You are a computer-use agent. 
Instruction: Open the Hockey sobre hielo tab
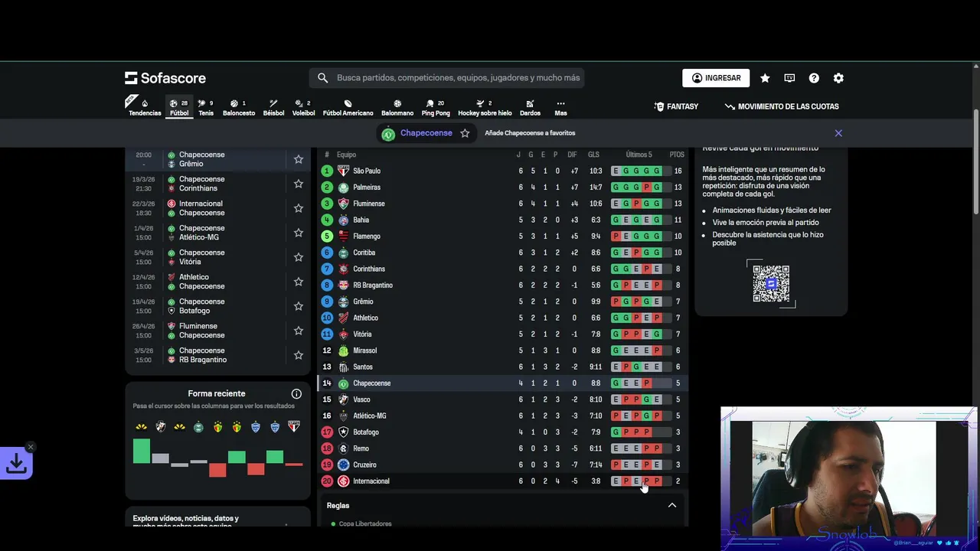click(485, 107)
